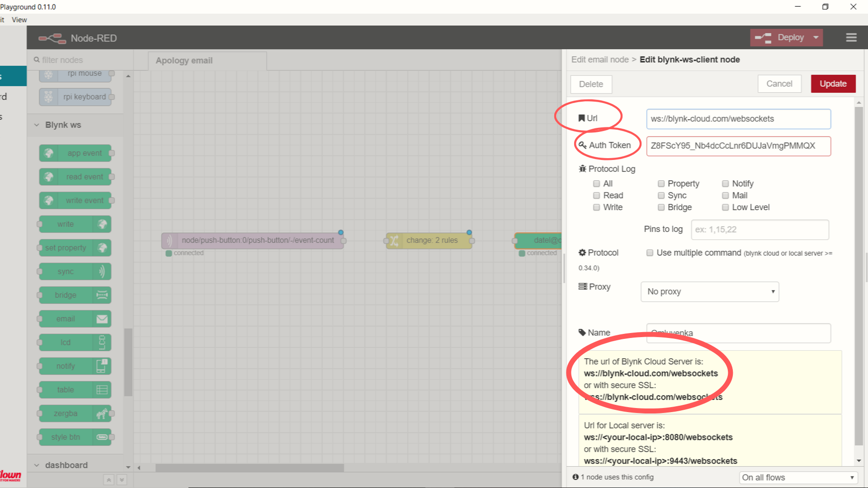The height and width of the screenshot is (488, 868).
Task: Enable the Mail log checkbox
Action: tap(725, 195)
